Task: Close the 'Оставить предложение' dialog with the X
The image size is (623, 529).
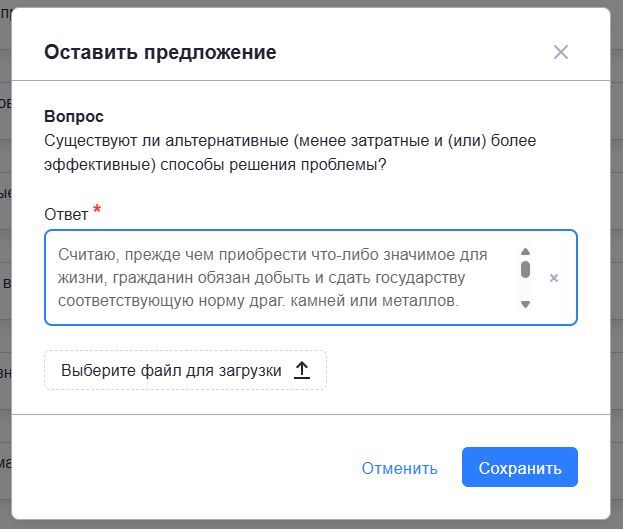Action: 561,52
